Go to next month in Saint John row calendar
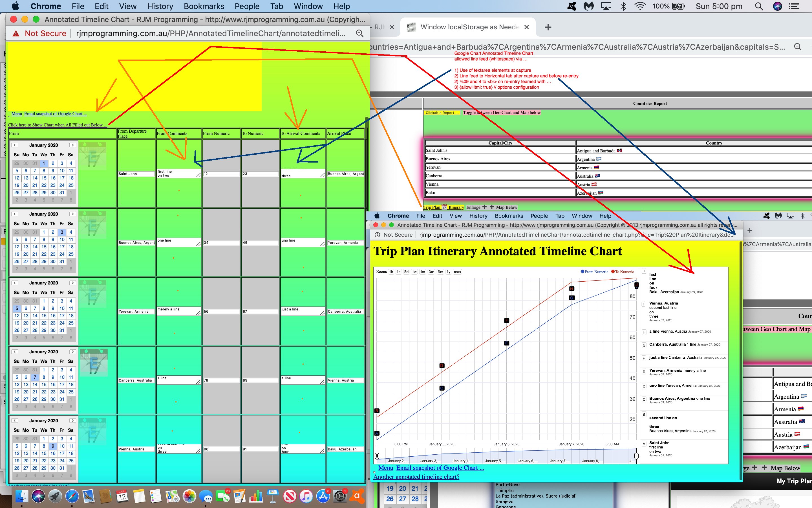812x508 pixels. [x=72, y=145]
